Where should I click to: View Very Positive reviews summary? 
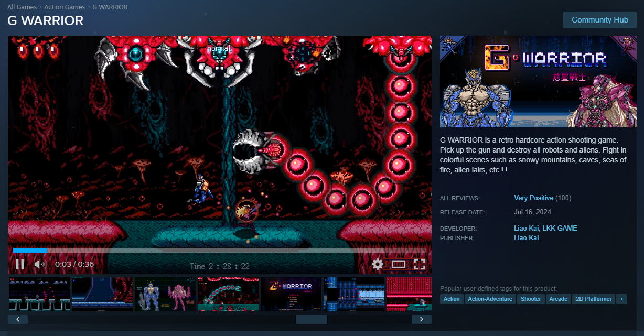[533, 198]
